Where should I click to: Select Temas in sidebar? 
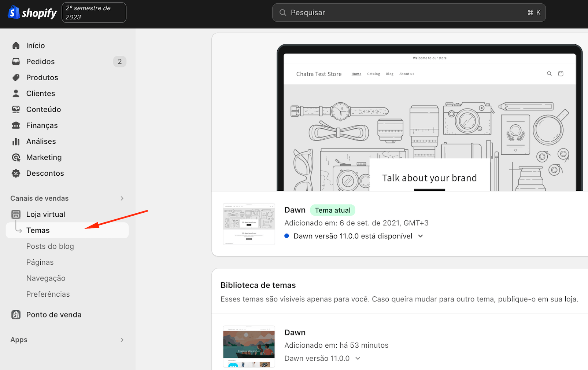click(x=67, y=230)
